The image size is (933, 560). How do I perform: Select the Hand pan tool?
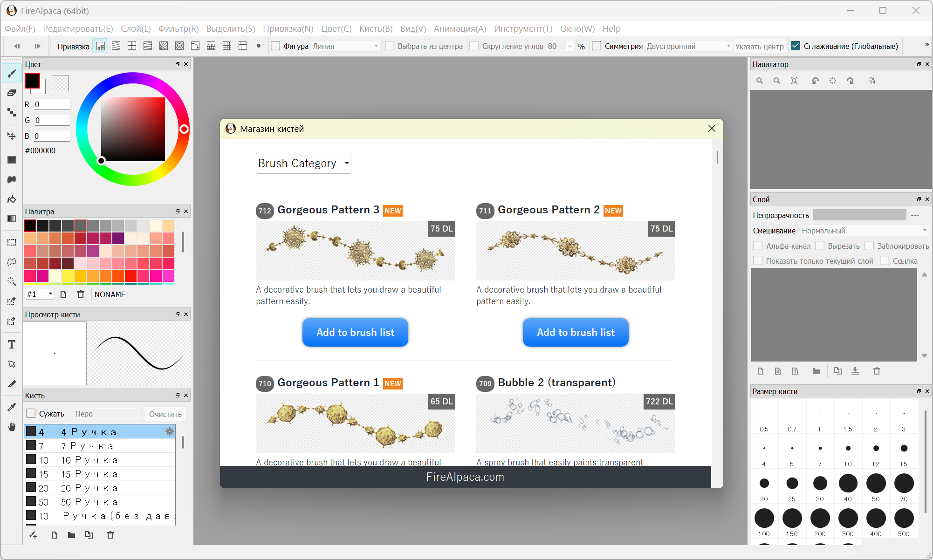click(x=12, y=427)
